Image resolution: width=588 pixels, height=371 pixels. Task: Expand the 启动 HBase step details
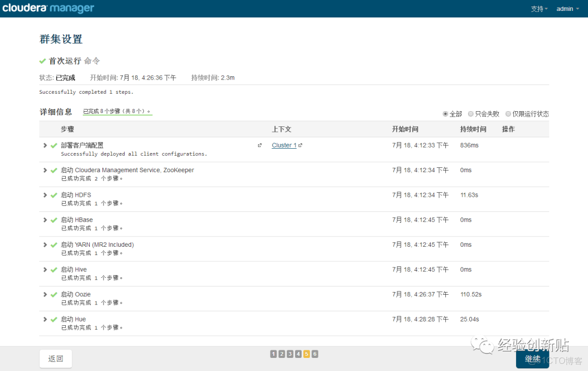(x=44, y=220)
